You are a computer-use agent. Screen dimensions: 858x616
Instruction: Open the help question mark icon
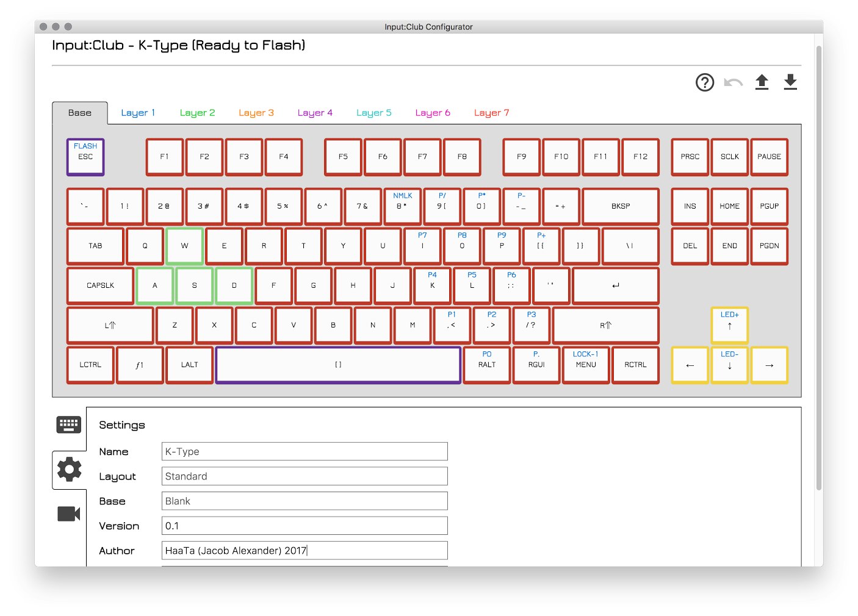tap(705, 82)
